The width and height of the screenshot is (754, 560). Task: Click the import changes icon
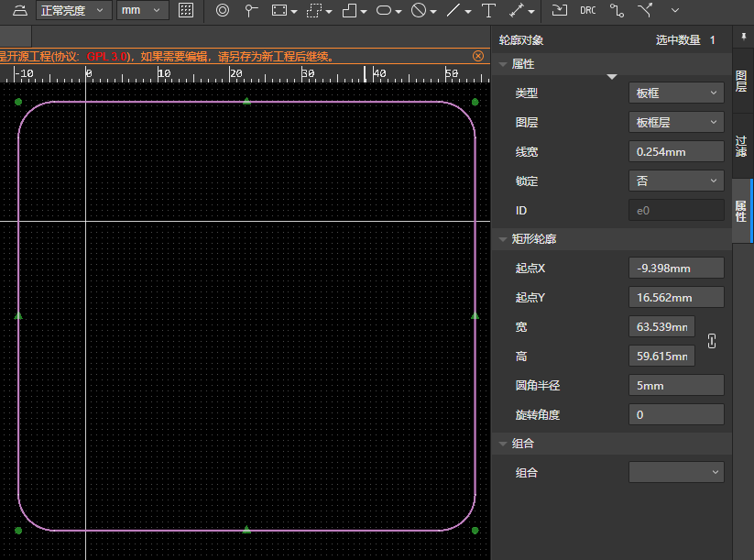[559, 10]
